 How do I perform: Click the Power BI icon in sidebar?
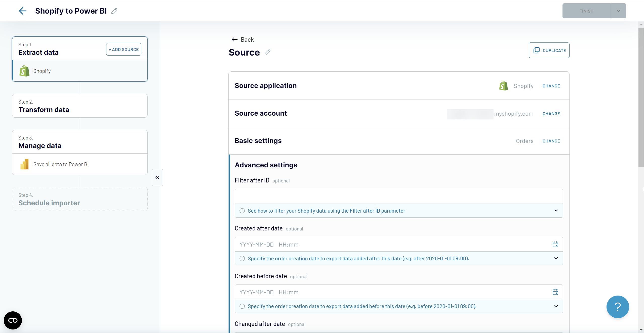click(24, 164)
